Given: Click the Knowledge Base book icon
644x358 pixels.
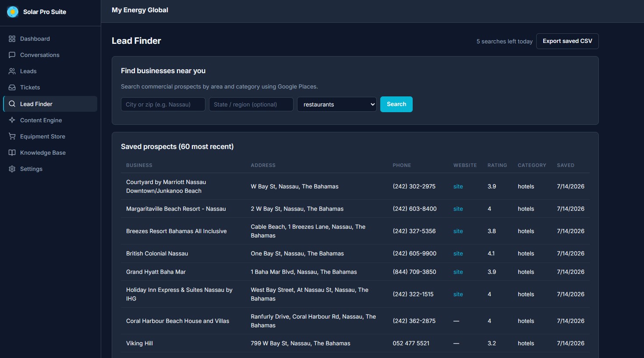Looking at the screenshot, I should pos(12,152).
